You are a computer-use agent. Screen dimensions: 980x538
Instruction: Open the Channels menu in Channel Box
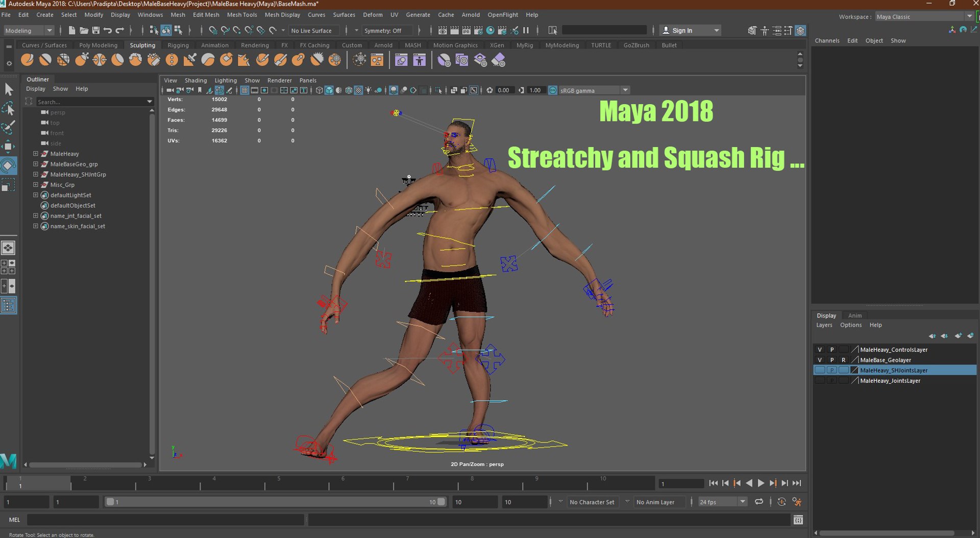[x=827, y=40]
